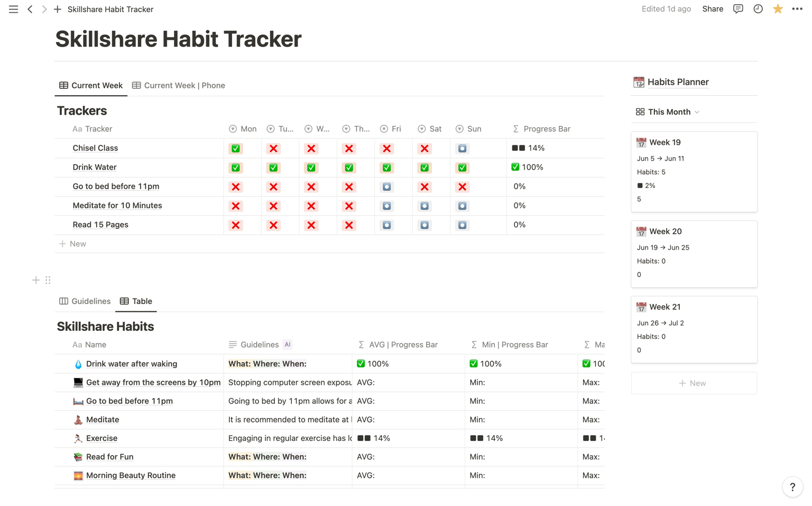The image size is (812, 506).
Task: Click the bed icon for bedtime habit
Action: point(78,401)
